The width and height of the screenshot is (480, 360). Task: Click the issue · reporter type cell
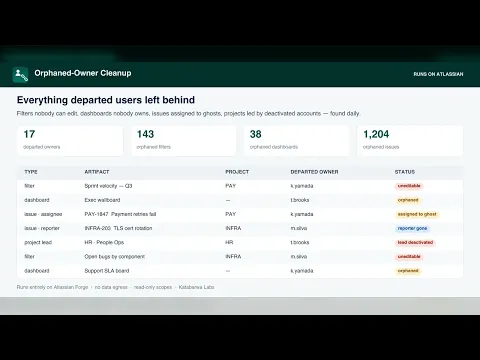pyautogui.click(x=42, y=228)
